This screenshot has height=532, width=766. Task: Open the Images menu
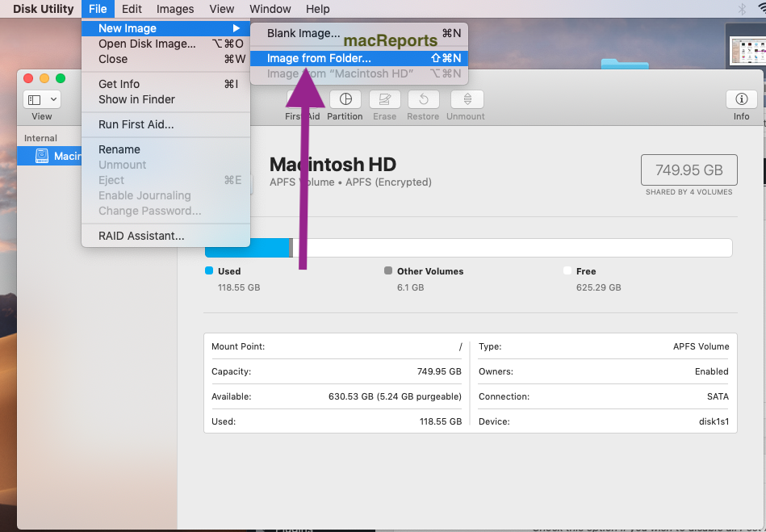click(x=175, y=9)
